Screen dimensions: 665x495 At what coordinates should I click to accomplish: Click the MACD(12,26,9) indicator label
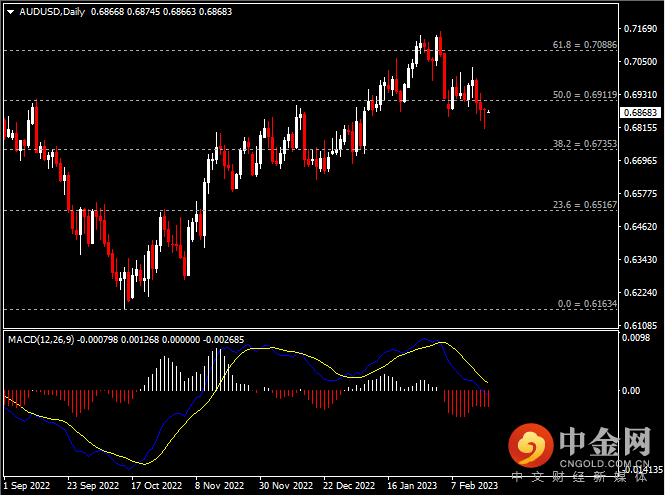click(x=42, y=340)
